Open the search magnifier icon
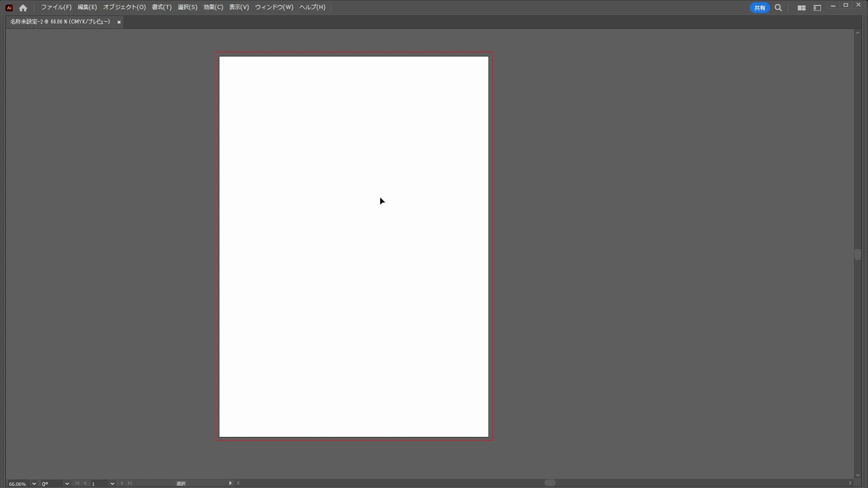The width and height of the screenshot is (868, 488). click(x=778, y=8)
